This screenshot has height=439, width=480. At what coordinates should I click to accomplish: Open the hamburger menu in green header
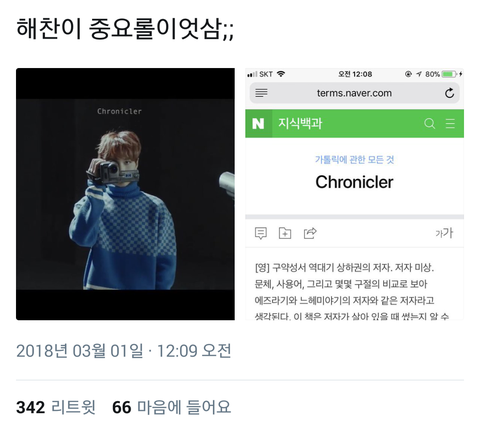click(450, 123)
